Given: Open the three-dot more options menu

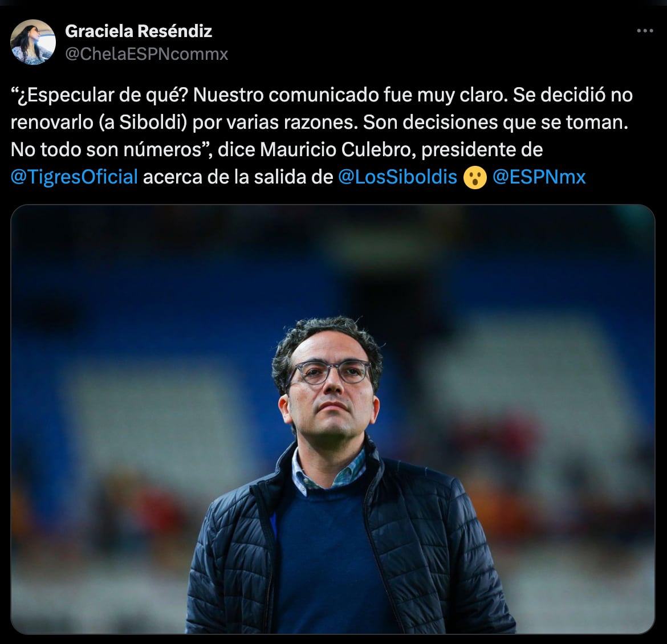Looking at the screenshot, I should (645, 31).
